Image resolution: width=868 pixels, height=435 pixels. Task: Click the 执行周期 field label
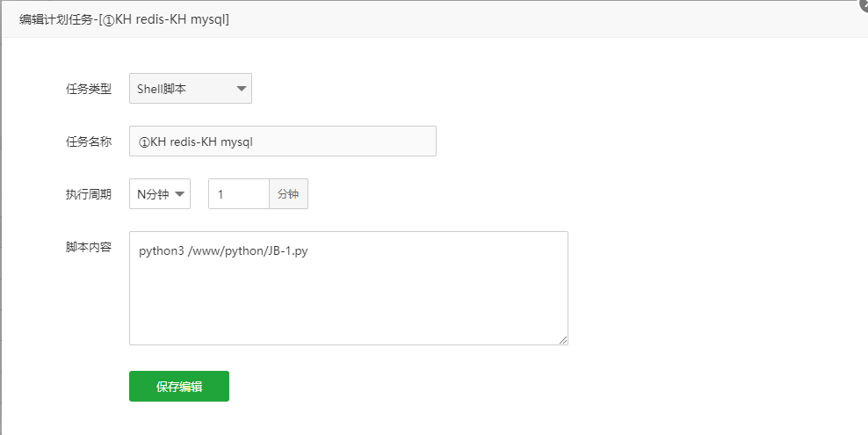click(89, 194)
